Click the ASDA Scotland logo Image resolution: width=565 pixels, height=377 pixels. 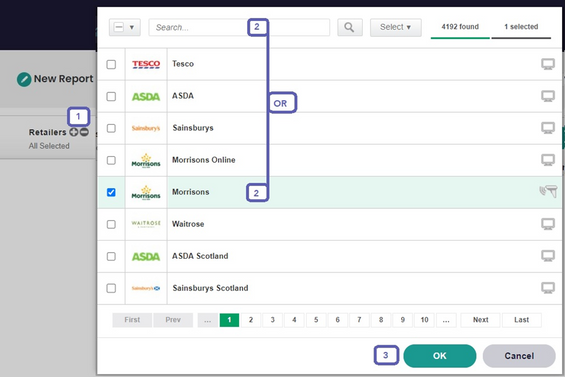tap(146, 257)
